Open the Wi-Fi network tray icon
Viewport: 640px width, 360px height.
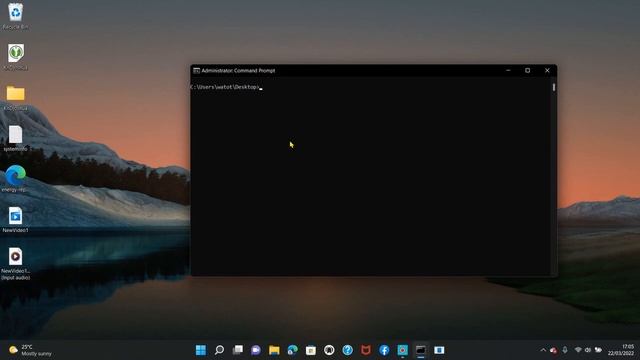tap(578, 350)
